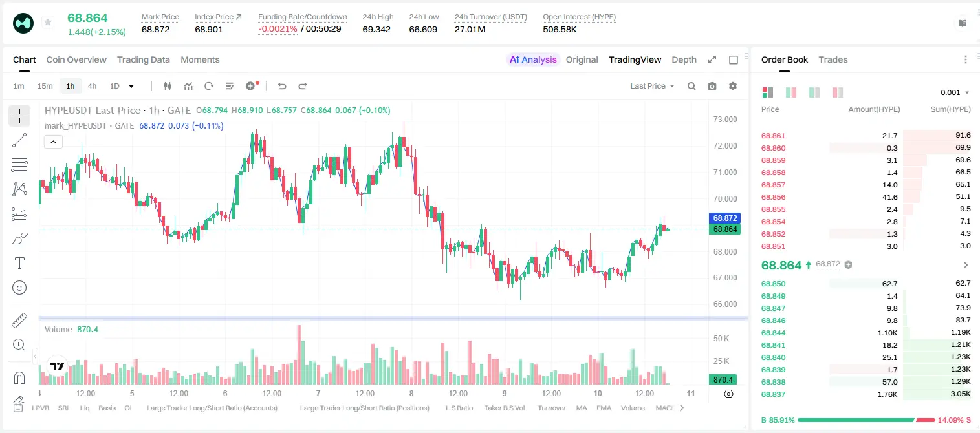Select the text annotation tool
Viewport: 980px width, 433px height.
(x=19, y=263)
